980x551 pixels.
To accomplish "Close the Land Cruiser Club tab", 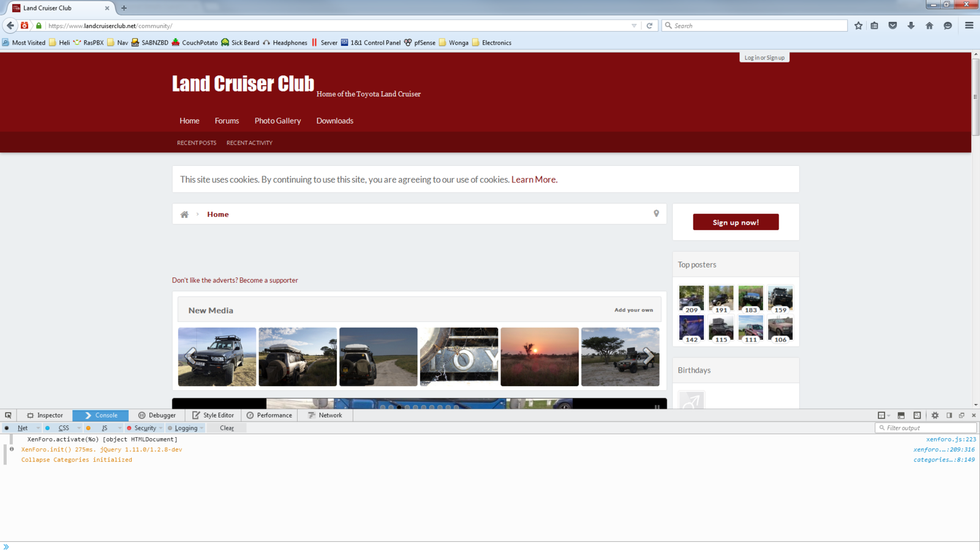I will click(x=107, y=8).
